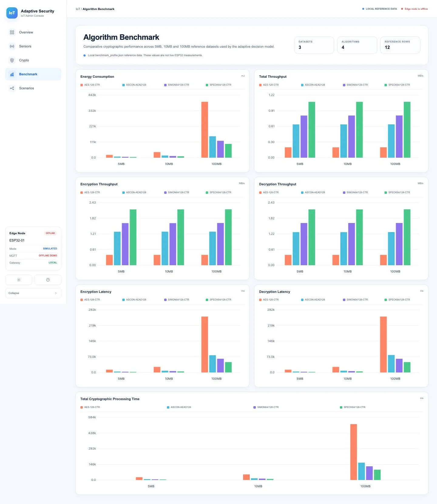Screen dimensions: 437x504
Task: Click the OFFLINE badge on Edge Node card
Action: pyautogui.click(x=50, y=233)
